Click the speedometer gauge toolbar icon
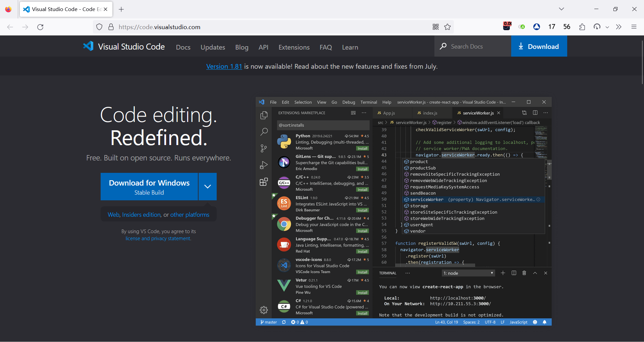644x342 pixels. [x=597, y=27]
